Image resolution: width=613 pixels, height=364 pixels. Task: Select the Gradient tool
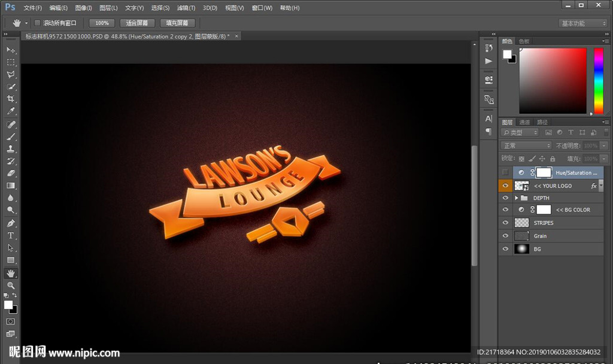point(11,186)
